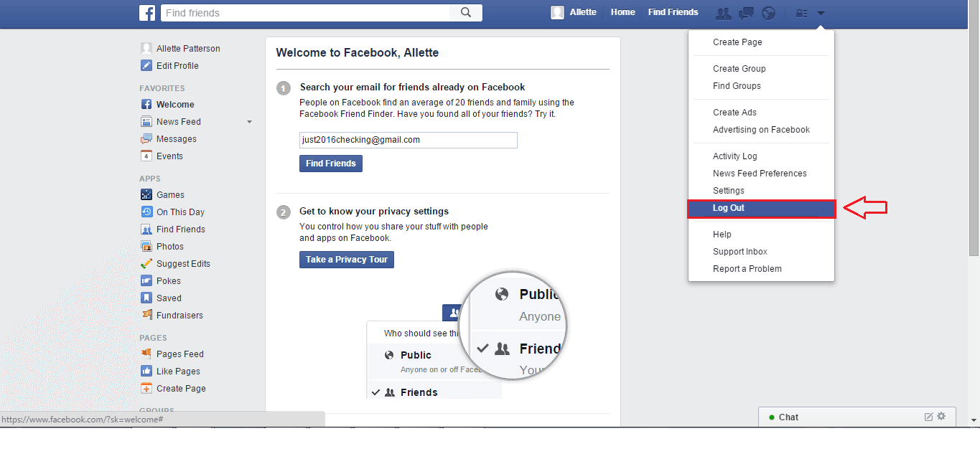Open Allette Patterson profile link
Viewport: 980px width, 454px height.
188,49
